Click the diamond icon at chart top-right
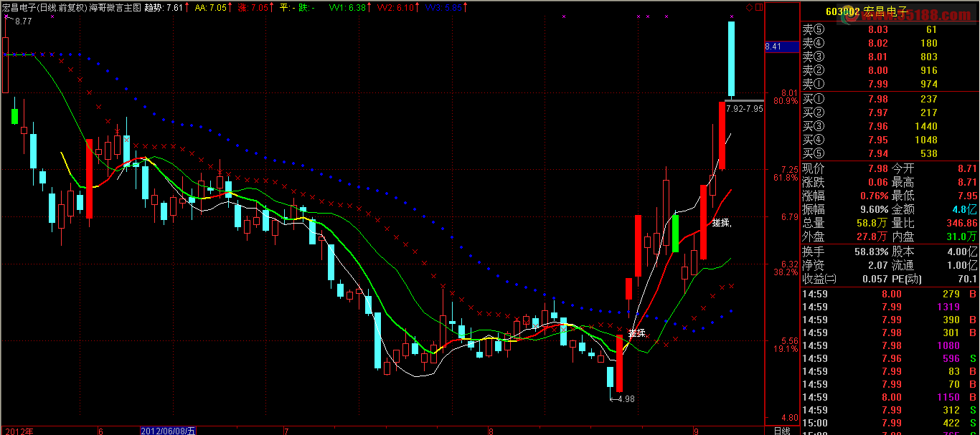980x435 pixels. pyautogui.click(x=750, y=7)
